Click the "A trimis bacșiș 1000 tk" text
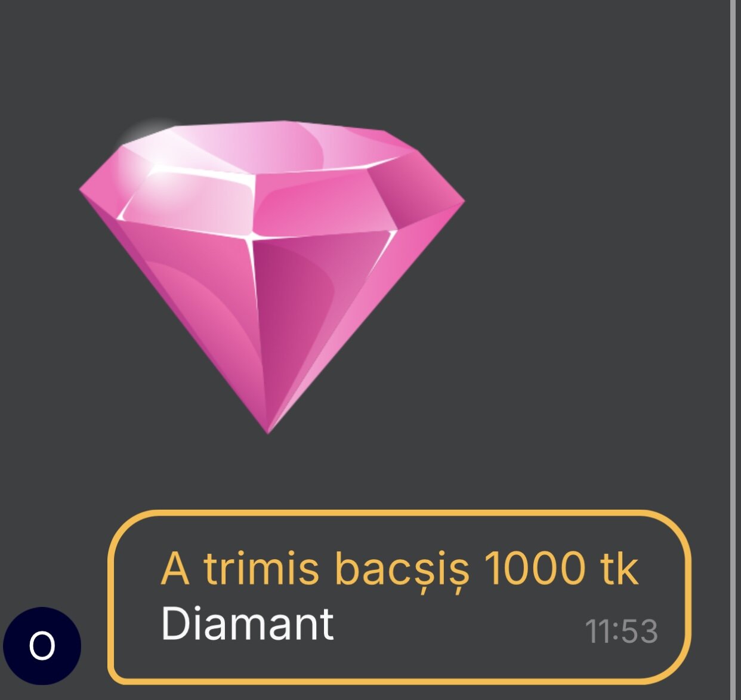The width and height of the screenshot is (741, 700). click(400, 569)
